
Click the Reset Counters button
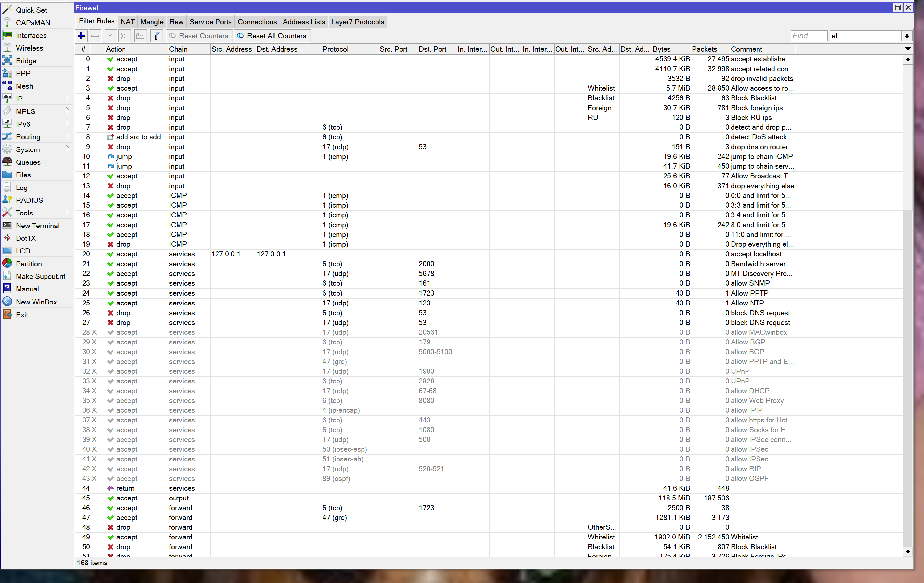[200, 36]
